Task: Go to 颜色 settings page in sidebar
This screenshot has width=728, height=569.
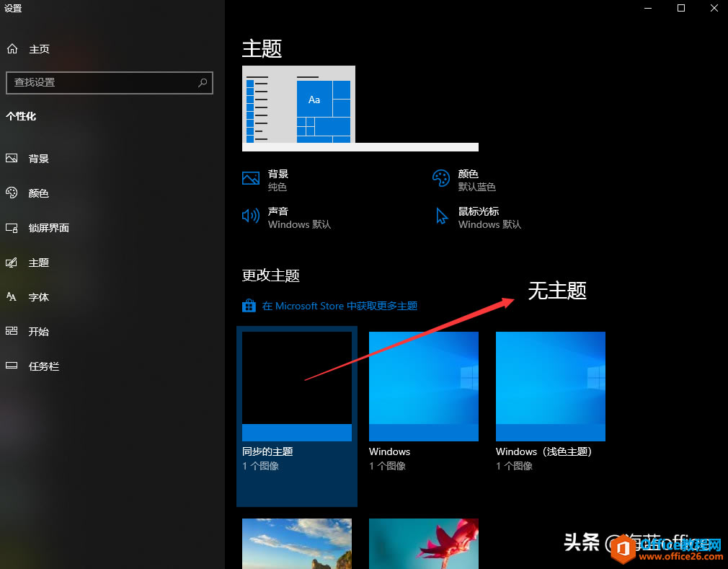Action: [x=112, y=193]
